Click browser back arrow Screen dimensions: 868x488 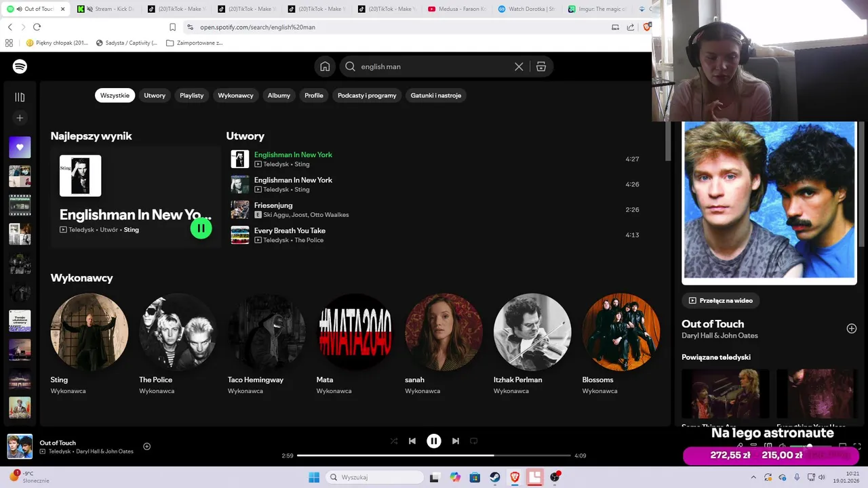pyautogui.click(x=9, y=27)
